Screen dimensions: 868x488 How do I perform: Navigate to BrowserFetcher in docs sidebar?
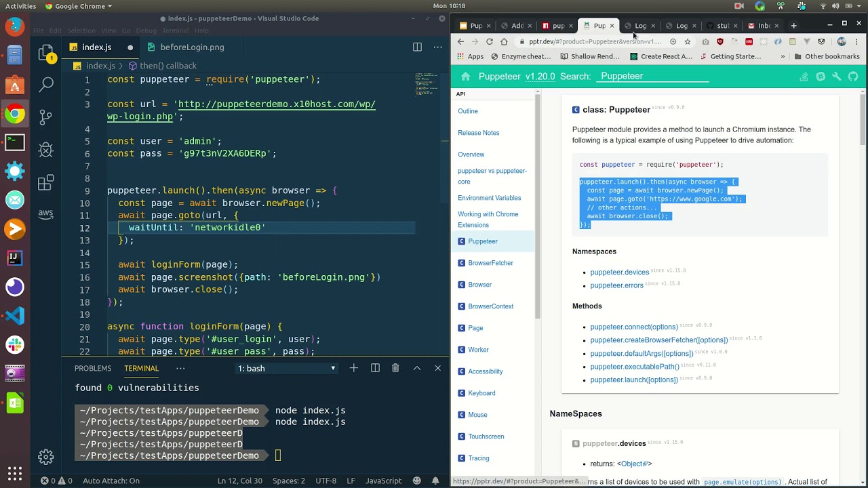click(490, 263)
